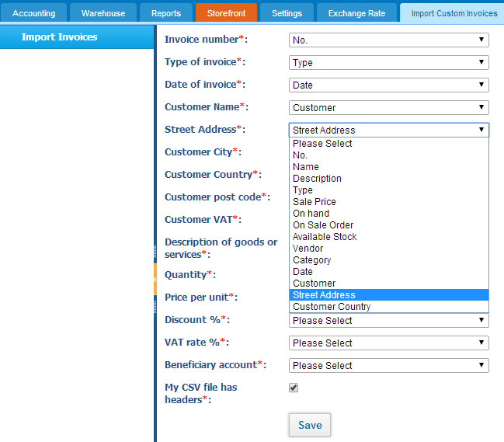This screenshot has width=504, height=442.
Task: Open the Beneficiary account dropdown
Action: tap(389, 366)
